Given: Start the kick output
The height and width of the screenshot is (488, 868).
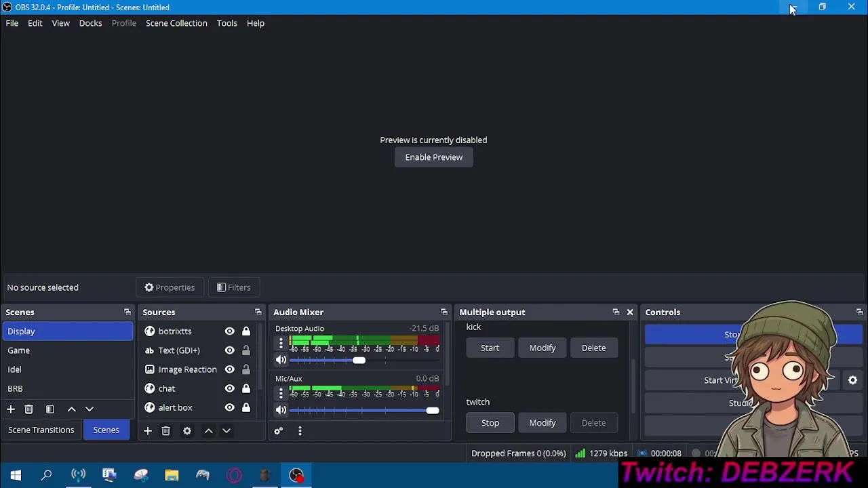Looking at the screenshot, I should tap(490, 348).
